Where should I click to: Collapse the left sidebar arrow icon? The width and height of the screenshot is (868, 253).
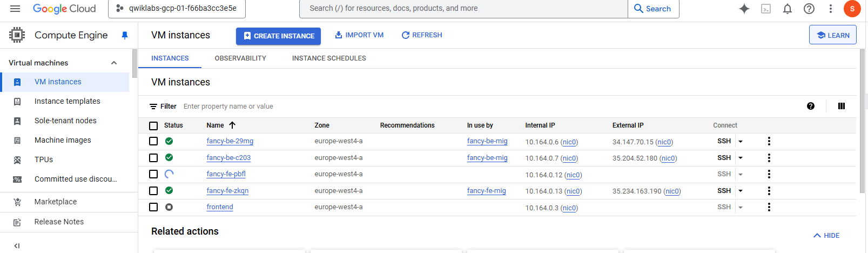[17, 245]
